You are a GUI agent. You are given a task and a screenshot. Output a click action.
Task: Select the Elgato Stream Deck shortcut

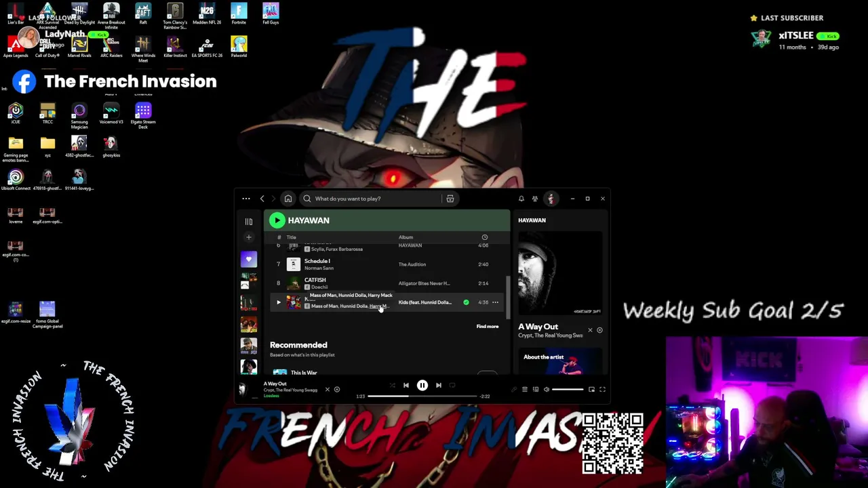(143, 115)
